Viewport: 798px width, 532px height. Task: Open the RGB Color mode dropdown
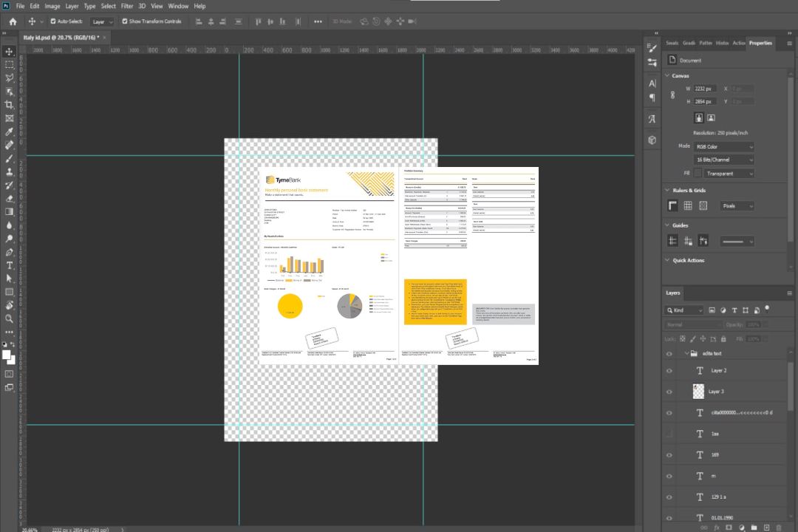click(x=723, y=146)
